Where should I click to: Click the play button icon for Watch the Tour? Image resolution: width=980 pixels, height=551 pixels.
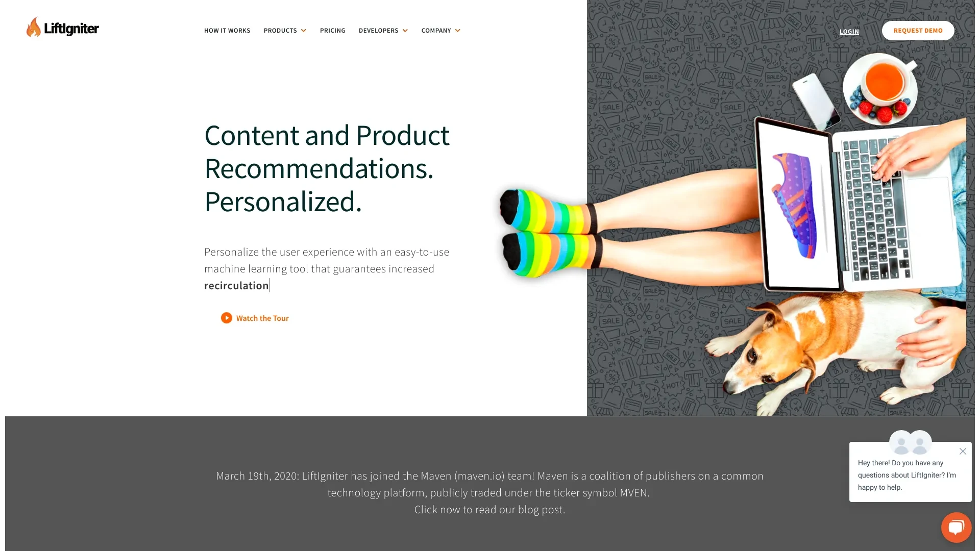[x=227, y=317]
